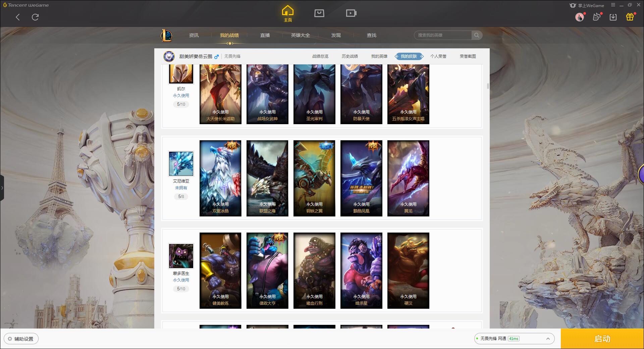Switch to the 历史战绩 sub-tab

(350, 56)
